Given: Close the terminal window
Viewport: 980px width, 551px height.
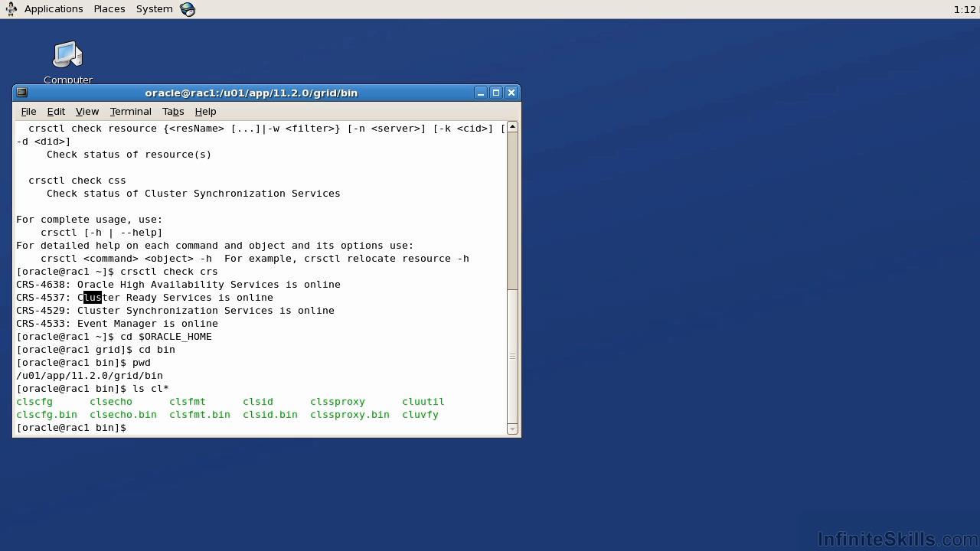Looking at the screenshot, I should tap(511, 93).
